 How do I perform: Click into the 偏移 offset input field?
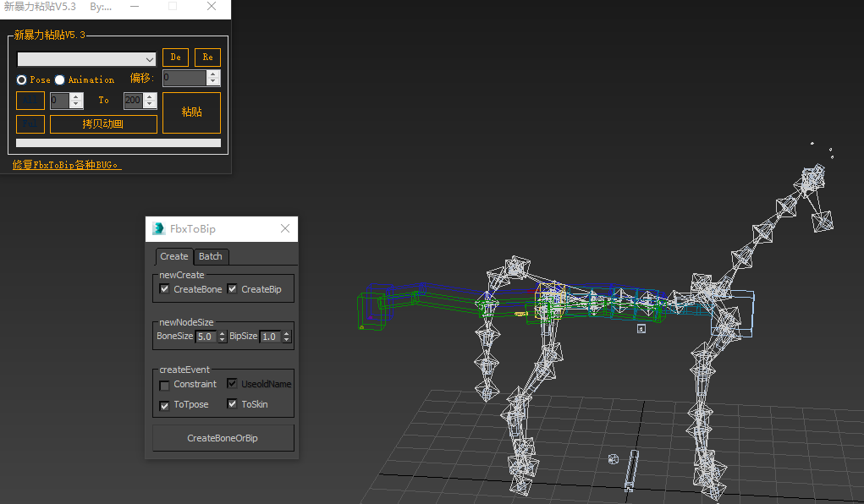(x=184, y=79)
